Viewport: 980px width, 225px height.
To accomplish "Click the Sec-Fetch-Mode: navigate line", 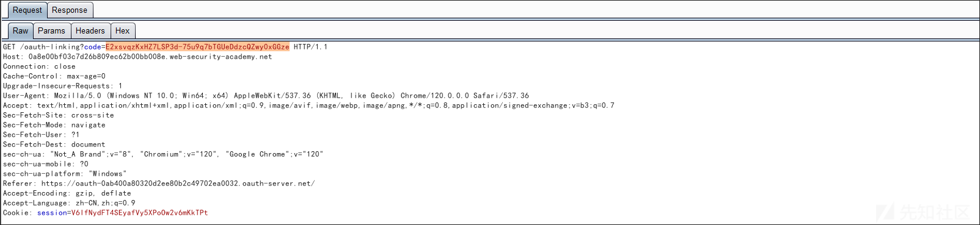I will click(54, 125).
